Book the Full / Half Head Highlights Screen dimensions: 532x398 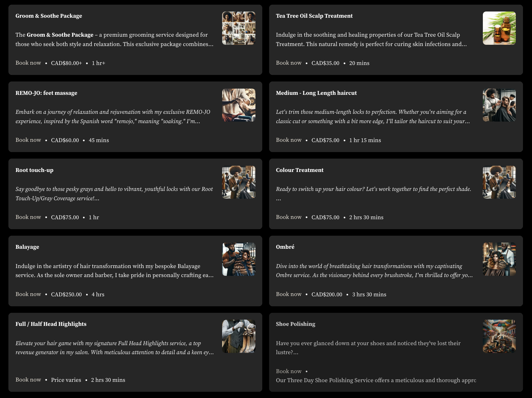coord(28,380)
